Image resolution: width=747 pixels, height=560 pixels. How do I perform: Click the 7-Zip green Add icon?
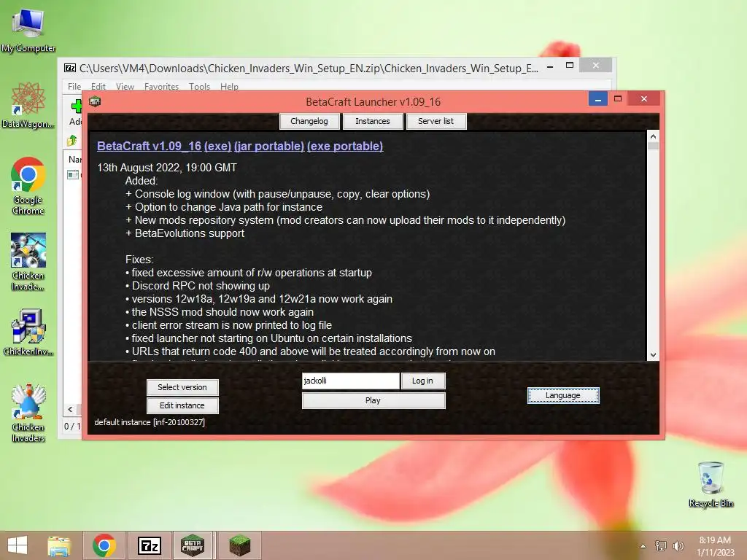click(x=77, y=106)
